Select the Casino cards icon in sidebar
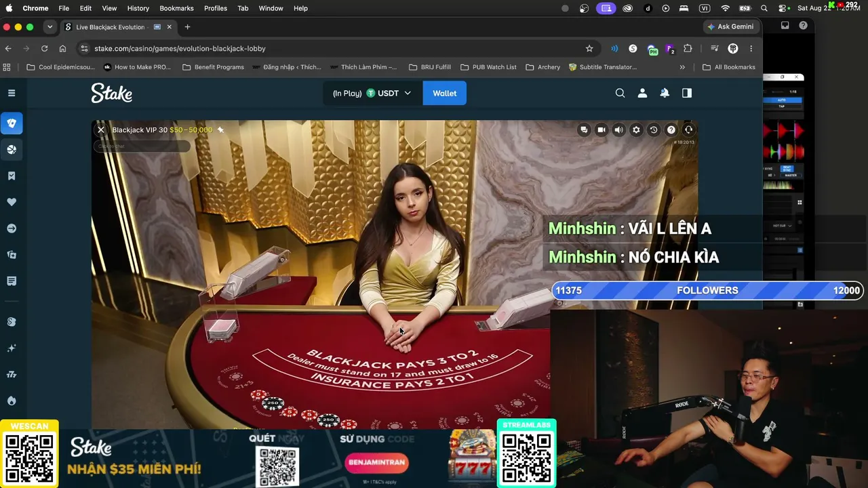868x488 pixels. pyautogui.click(x=12, y=123)
